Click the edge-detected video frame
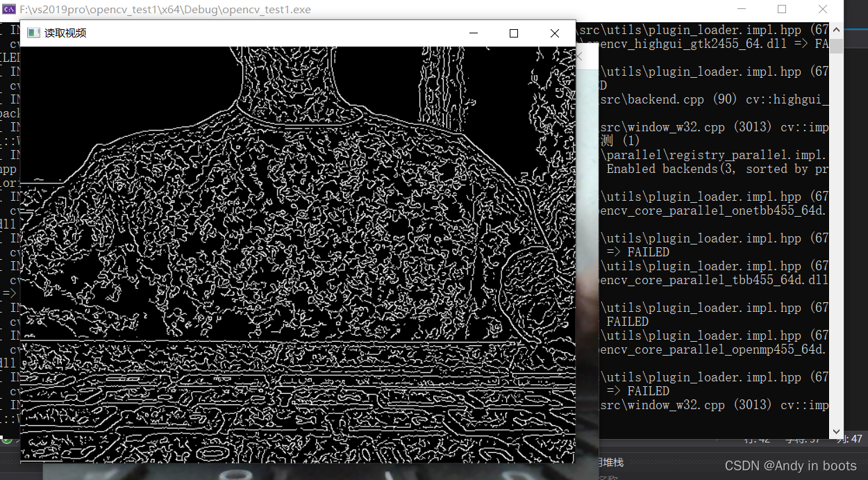The width and height of the screenshot is (868, 480). [x=298, y=254]
